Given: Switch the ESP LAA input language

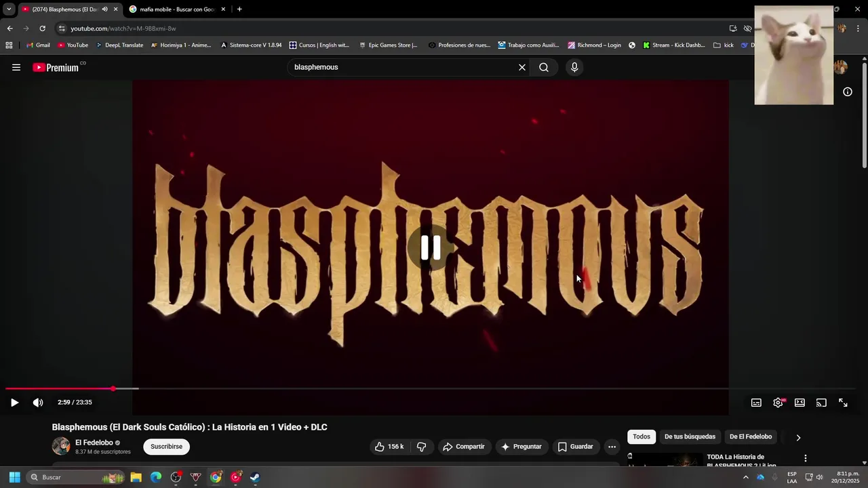Looking at the screenshot, I should (x=792, y=477).
